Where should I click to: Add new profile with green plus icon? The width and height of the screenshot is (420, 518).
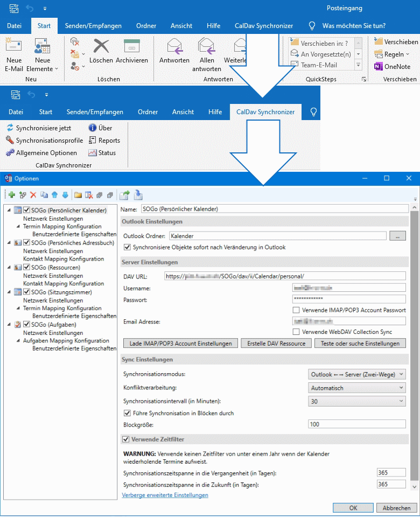click(12, 195)
